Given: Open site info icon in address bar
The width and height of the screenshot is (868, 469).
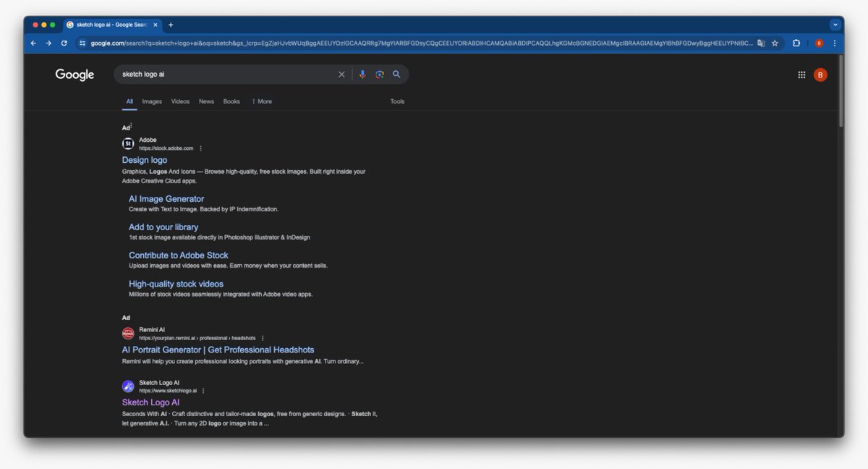Looking at the screenshot, I should [x=82, y=43].
